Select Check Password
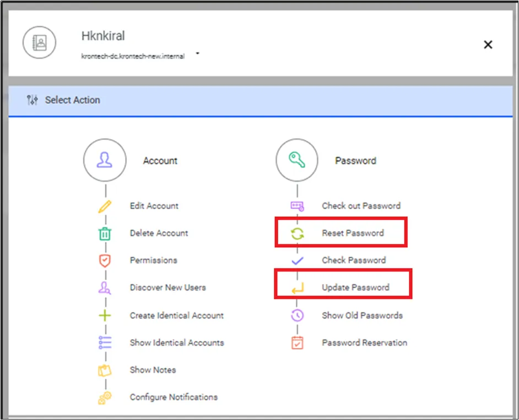Viewport: 519px width, 420px height. pyautogui.click(x=354, y=260)
